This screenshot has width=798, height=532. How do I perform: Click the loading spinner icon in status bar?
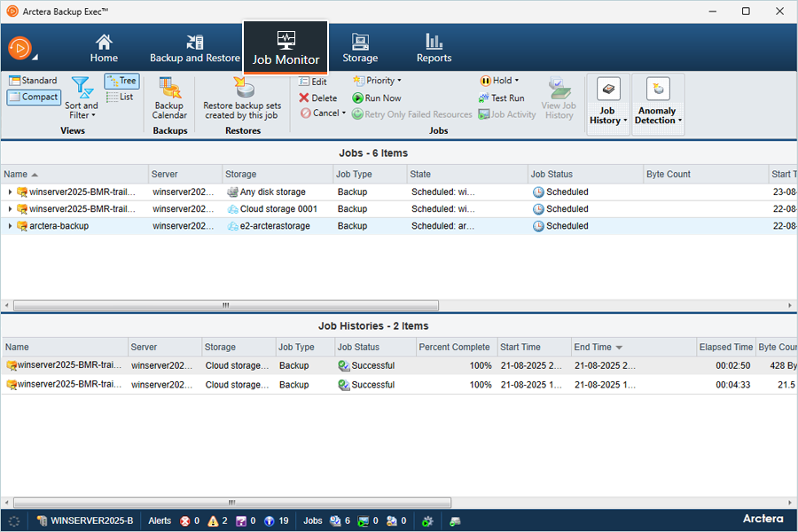(x=13, y=520)
